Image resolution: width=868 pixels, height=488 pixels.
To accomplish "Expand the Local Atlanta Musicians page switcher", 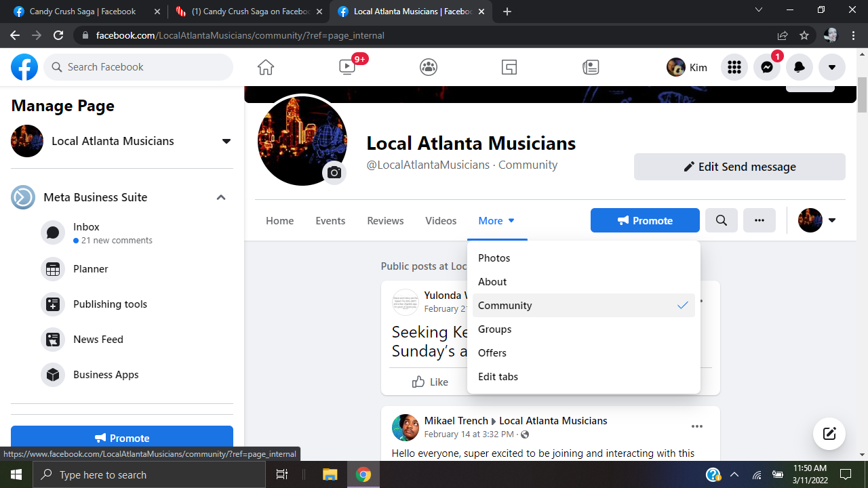I will coord(226,141).
